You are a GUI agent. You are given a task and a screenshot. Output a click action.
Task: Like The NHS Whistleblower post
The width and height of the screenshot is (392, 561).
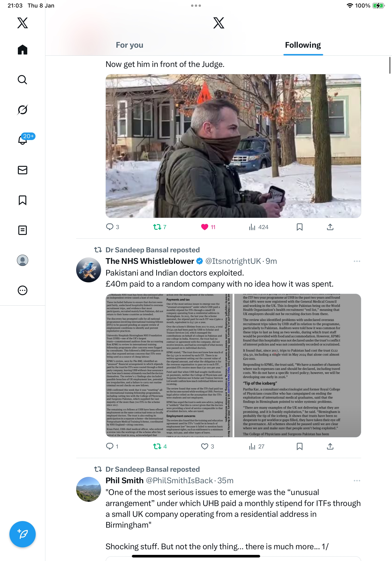(204, 446)
